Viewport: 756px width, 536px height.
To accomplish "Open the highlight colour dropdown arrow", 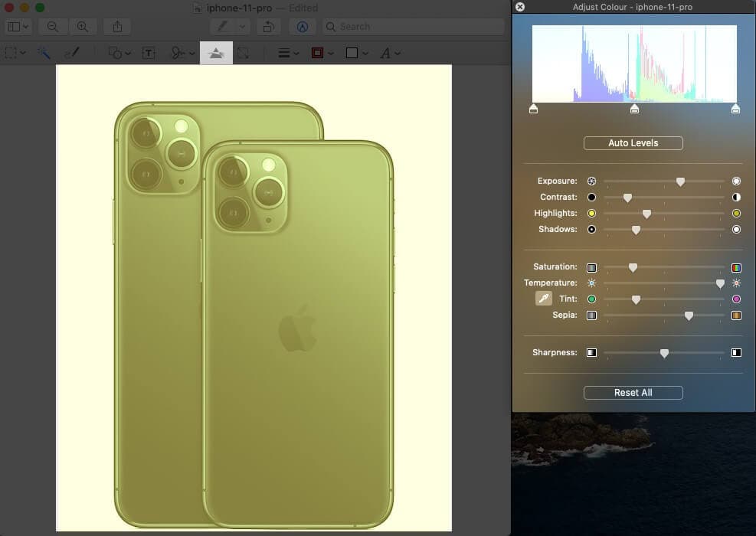I will (x=242, y=27).
